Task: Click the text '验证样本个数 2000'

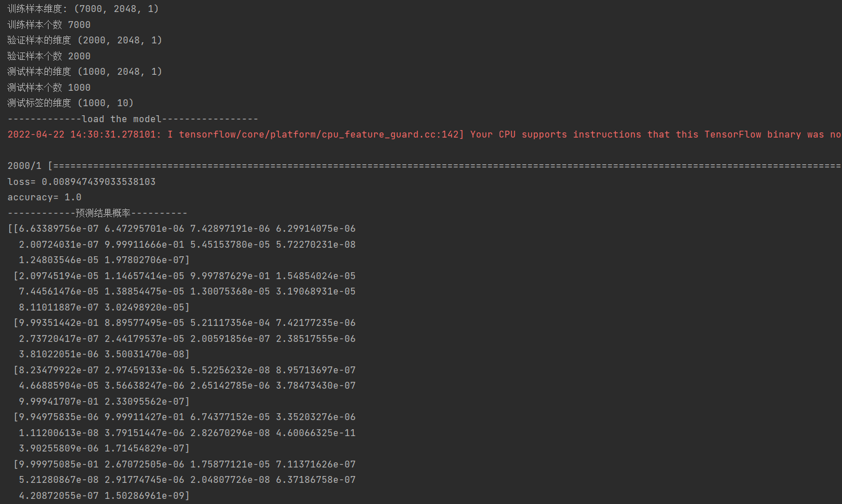Action: [x=49, y=56]
